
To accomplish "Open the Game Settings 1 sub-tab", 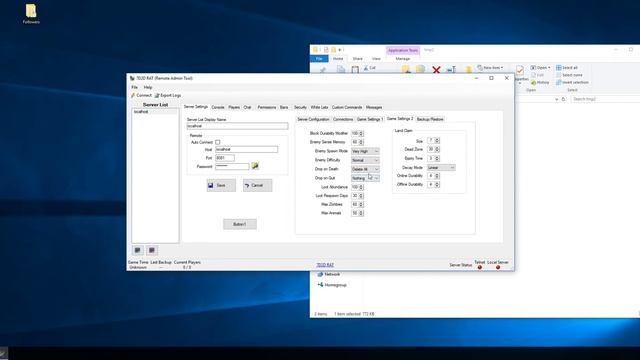I will pos(369,119).
